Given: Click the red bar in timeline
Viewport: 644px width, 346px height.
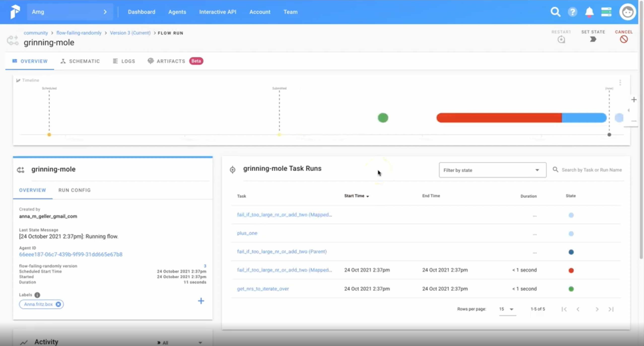Looking at the screenshot, I should [x=499, y=118].
